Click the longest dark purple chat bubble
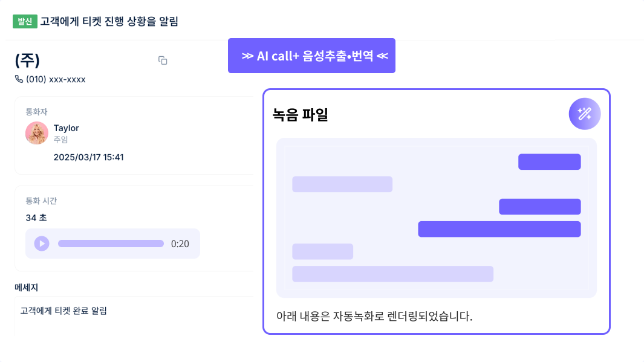Image resolution: width=644 pixels, height=362 pixels. point(499,229)
